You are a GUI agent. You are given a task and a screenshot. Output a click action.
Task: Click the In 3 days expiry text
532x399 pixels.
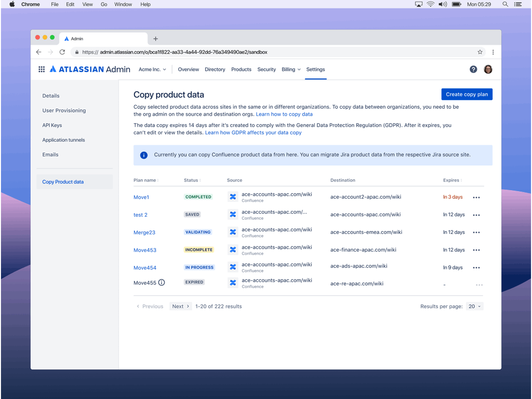point(453,197)
